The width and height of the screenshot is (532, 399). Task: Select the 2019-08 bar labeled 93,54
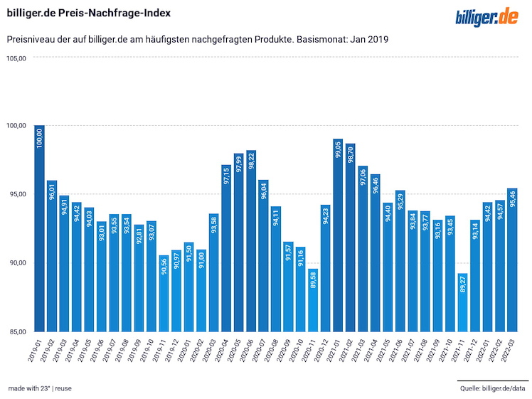pos(127,273)
